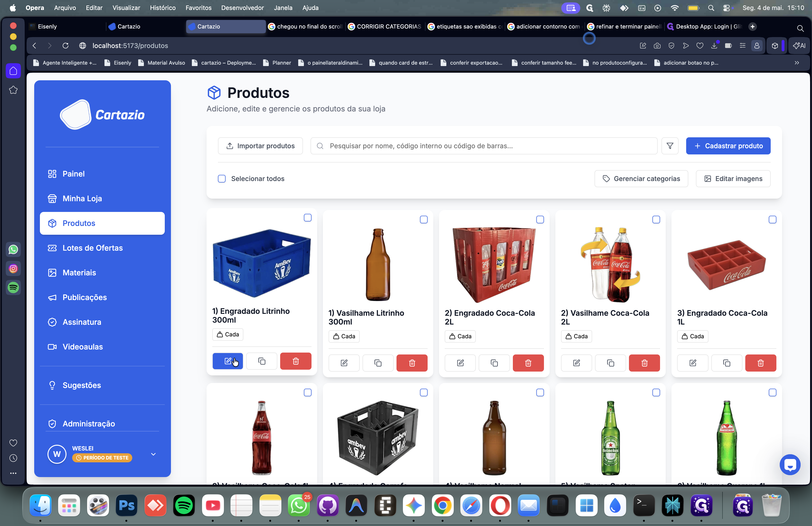This screenshot has width=812, height=526.
Task: Click Editar imagens button
Action: coord(733,178)
